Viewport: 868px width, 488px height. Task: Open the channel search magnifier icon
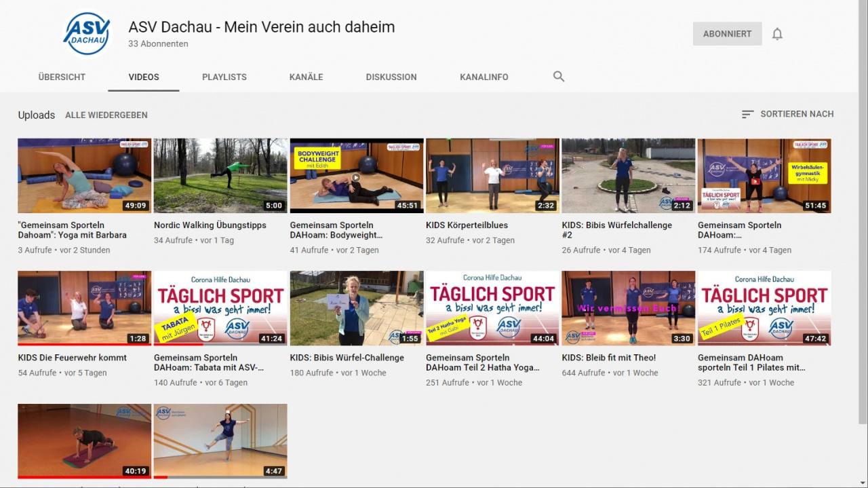[559, 77]
